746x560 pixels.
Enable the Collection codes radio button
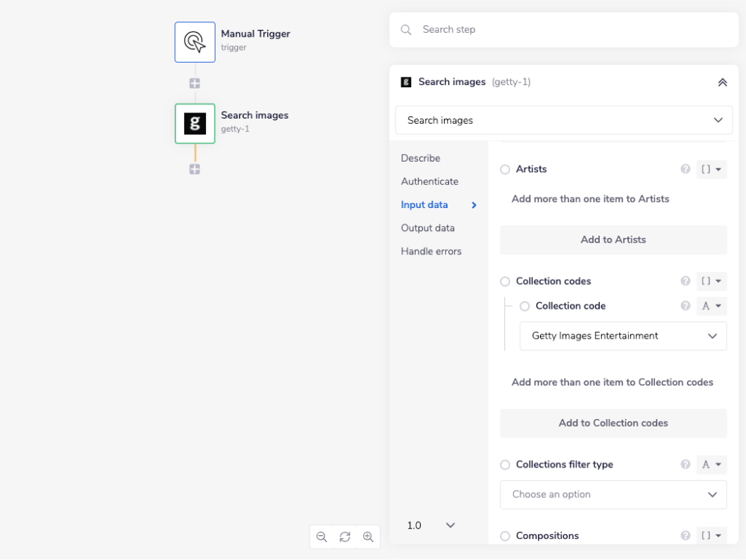pos(505,282)
